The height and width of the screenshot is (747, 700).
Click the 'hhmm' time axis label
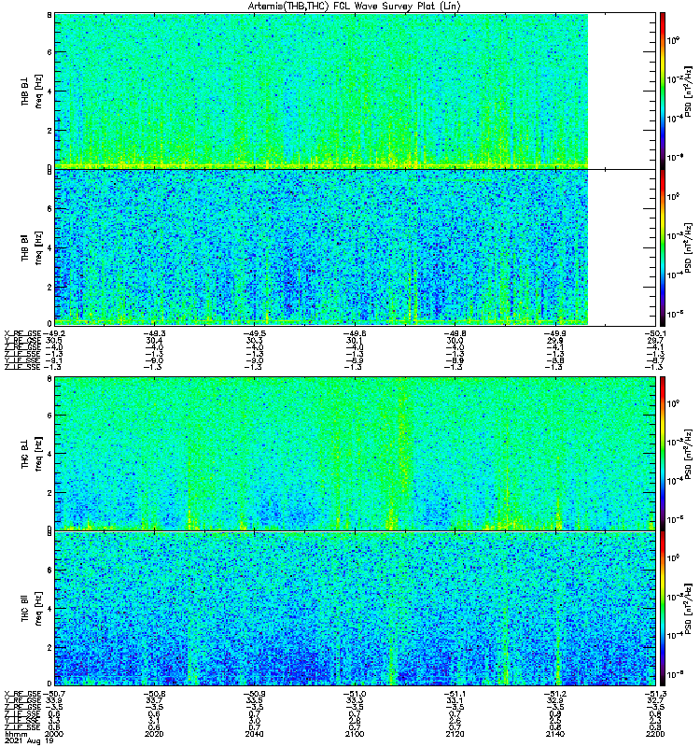click(x=15, y=735)
